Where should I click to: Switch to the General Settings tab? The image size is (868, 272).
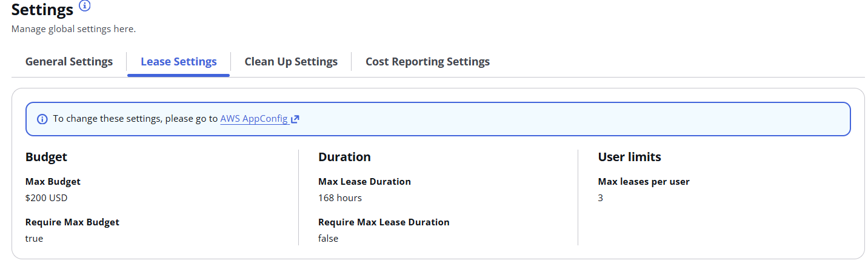pos(69,62)
